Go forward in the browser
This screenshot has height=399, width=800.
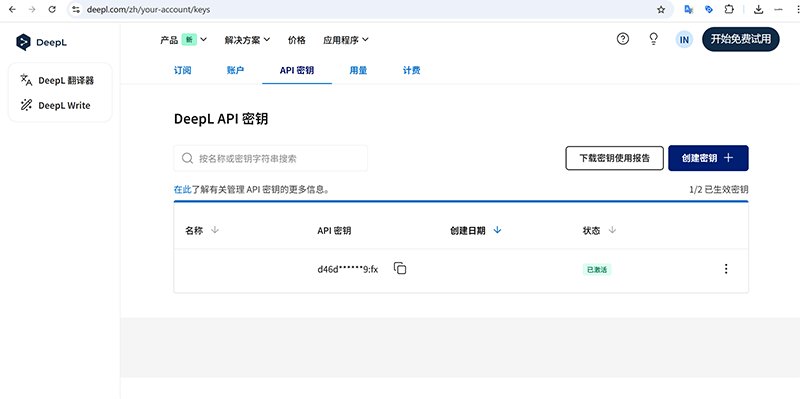(32, 9)
